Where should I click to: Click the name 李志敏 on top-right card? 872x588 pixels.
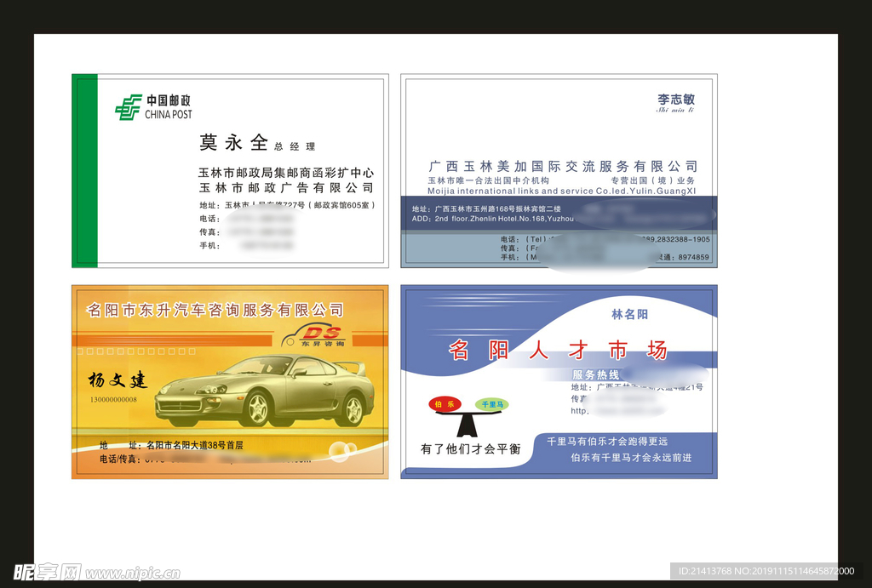(675, 100)
